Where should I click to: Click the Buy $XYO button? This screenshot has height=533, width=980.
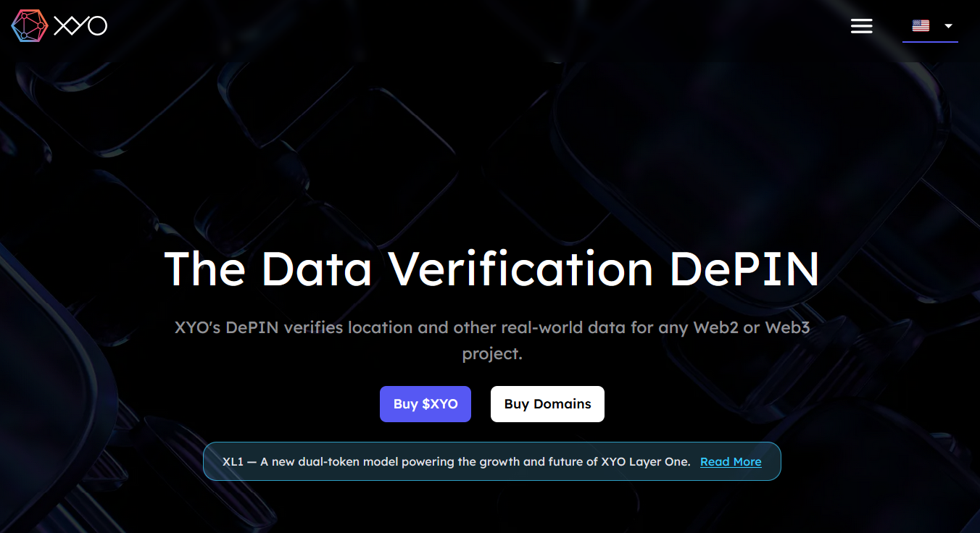click(425, 404)
